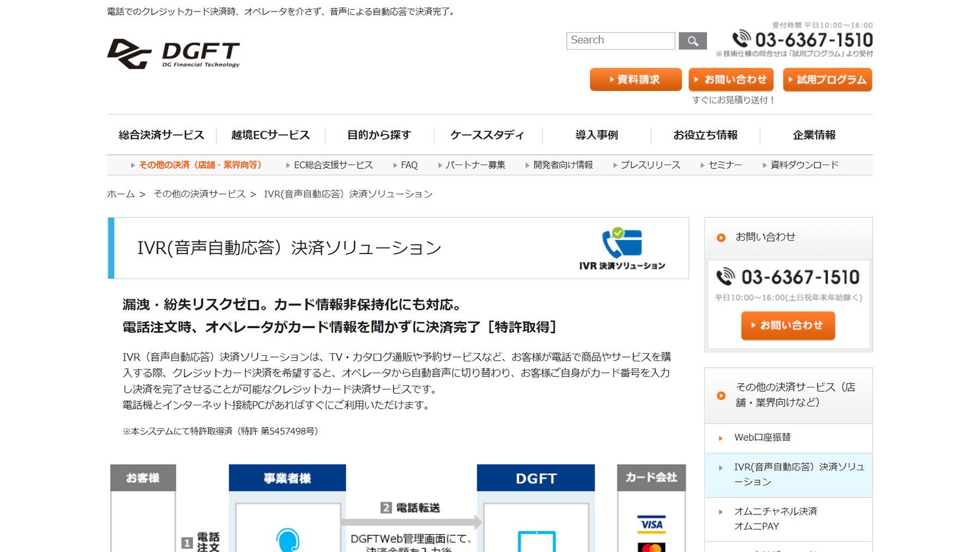This screenshot has width=980, height=552.
Task: Click the orange circle icon beside その他の決済サービス
Action: pyautogui.click(x=721, y=396)
